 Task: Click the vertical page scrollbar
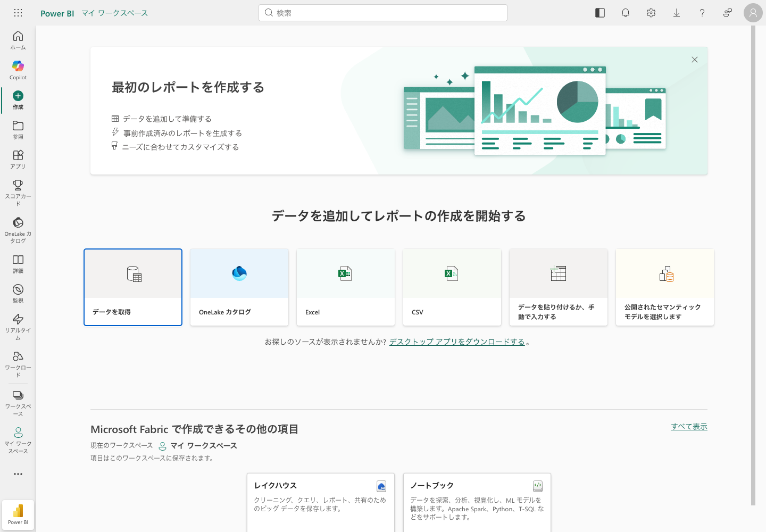[753, 265]
